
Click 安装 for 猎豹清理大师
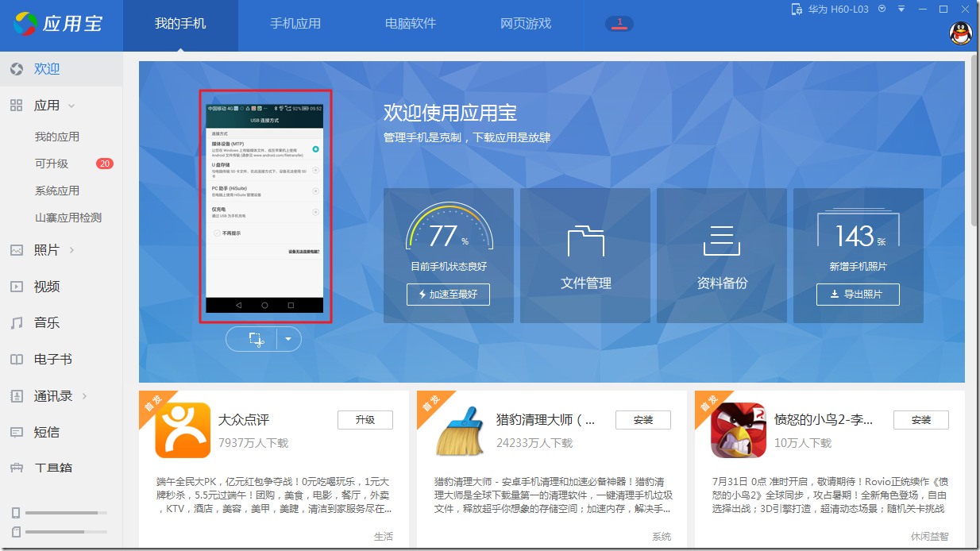point(643,420)
